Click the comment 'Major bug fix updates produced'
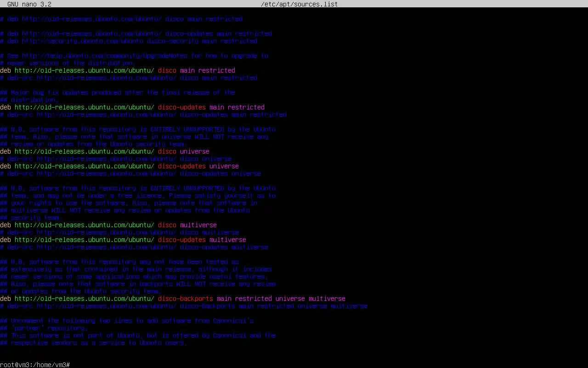This screenshot has height=368, width=588. [118, 92]
